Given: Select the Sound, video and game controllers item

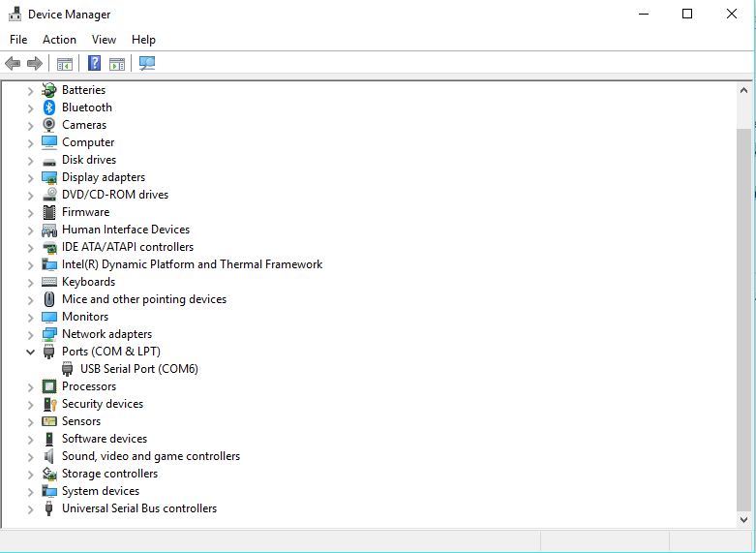Looking at the screenshot, I should click(150, 456).
